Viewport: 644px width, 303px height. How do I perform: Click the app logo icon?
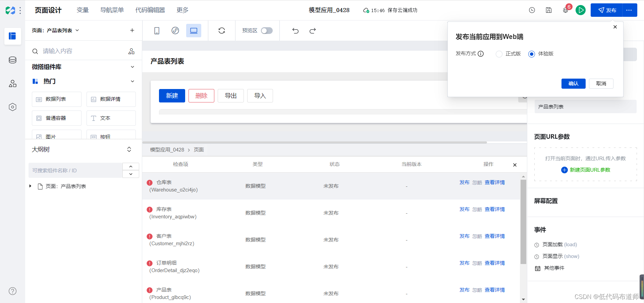10,10
